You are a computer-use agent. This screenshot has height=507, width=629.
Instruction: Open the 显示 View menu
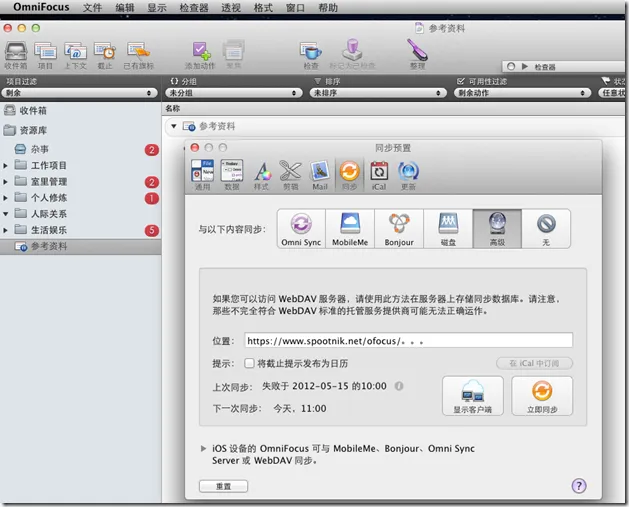pos(157,8)
